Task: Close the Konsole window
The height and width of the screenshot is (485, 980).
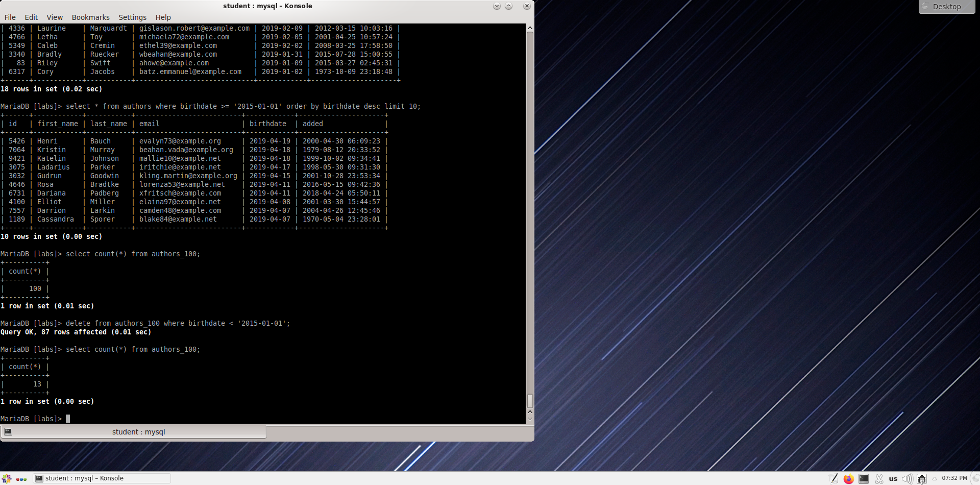Action: click(527, 6)
